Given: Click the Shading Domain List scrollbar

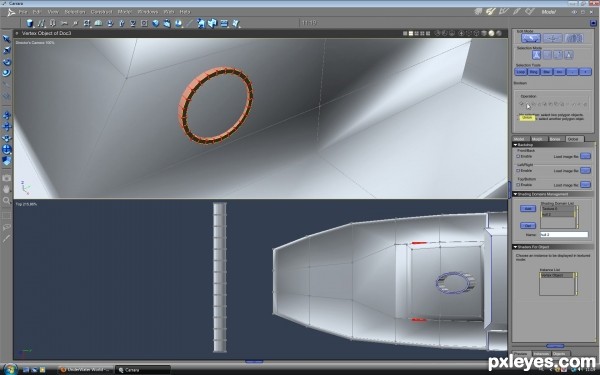Looking at the screenshot, I should coord(576,217).
